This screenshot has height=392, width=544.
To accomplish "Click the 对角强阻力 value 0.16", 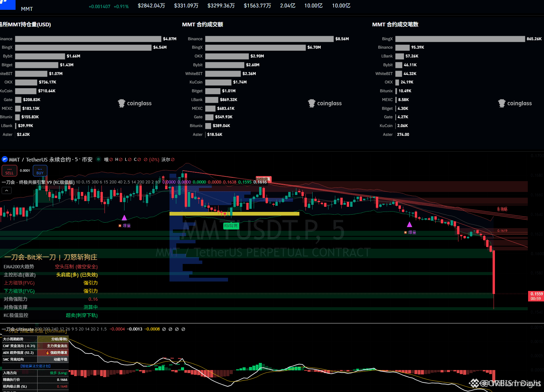I will pyautogui.click(x=93, y=299).
